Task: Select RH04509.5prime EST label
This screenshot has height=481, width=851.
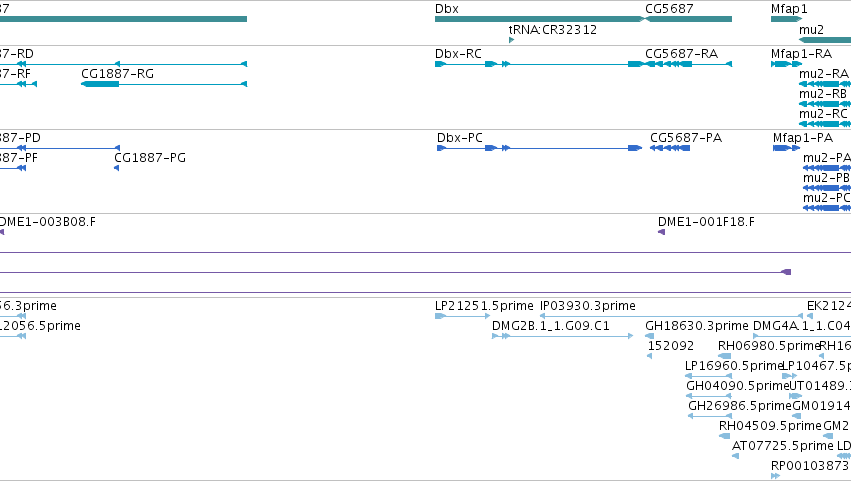Action: tap(770, 426)
